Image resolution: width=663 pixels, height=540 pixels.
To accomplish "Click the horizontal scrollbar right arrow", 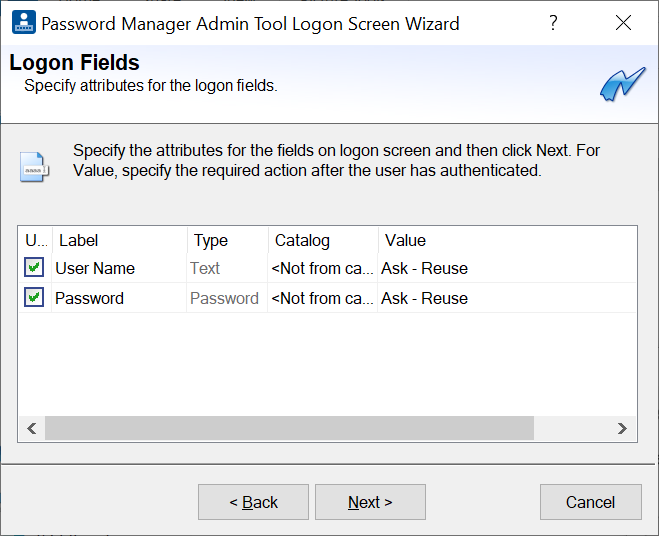I will 622,428.
